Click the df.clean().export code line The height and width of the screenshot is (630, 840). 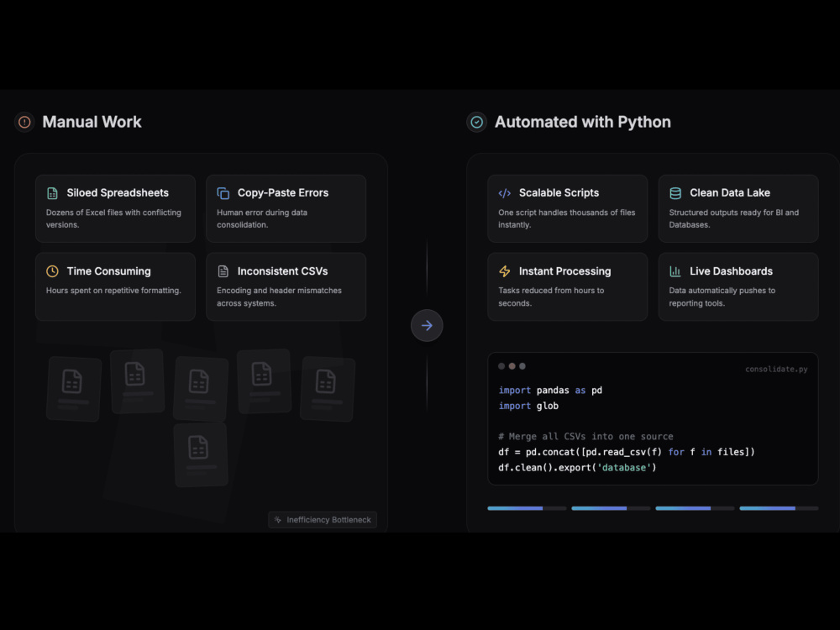(577, 467)
